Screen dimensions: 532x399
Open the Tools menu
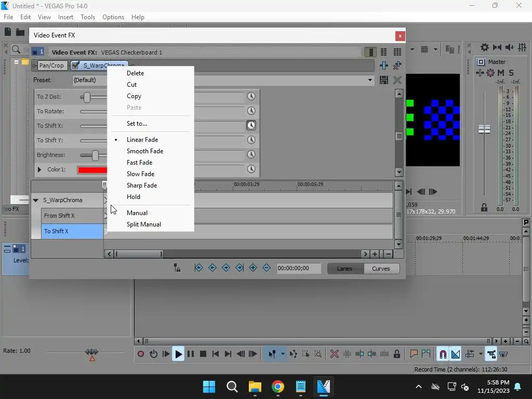pos(87,17)
